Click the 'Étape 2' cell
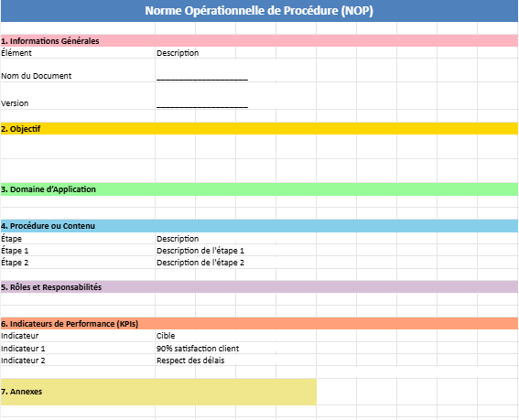 (x=78, y=263)
